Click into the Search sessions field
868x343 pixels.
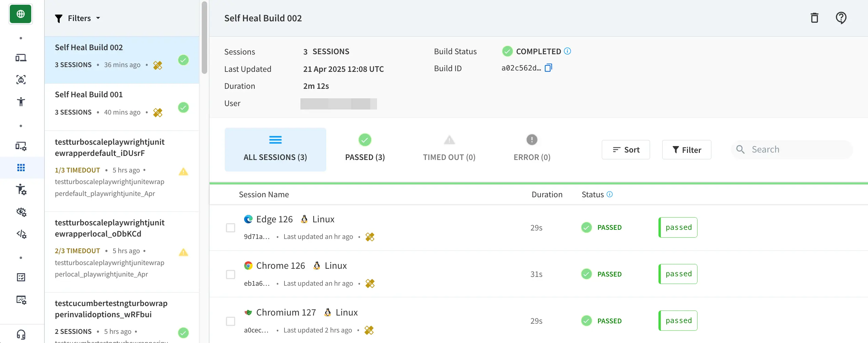click(797, 149)
